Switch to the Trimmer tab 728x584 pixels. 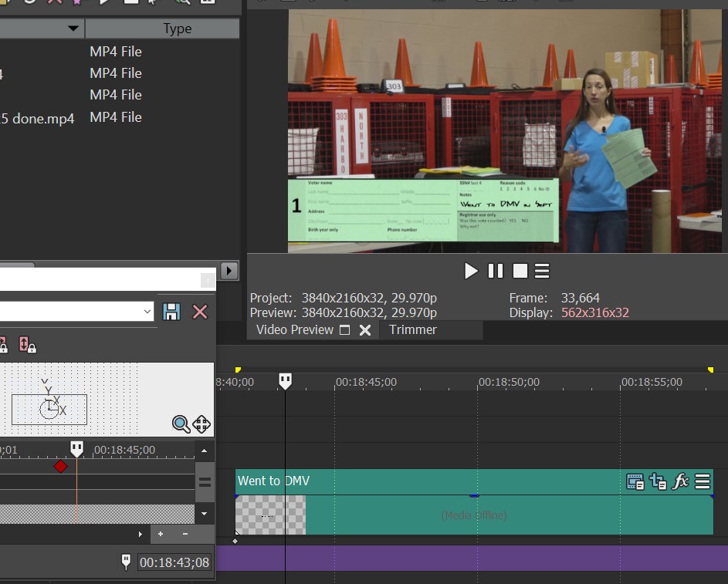[412, 329]
